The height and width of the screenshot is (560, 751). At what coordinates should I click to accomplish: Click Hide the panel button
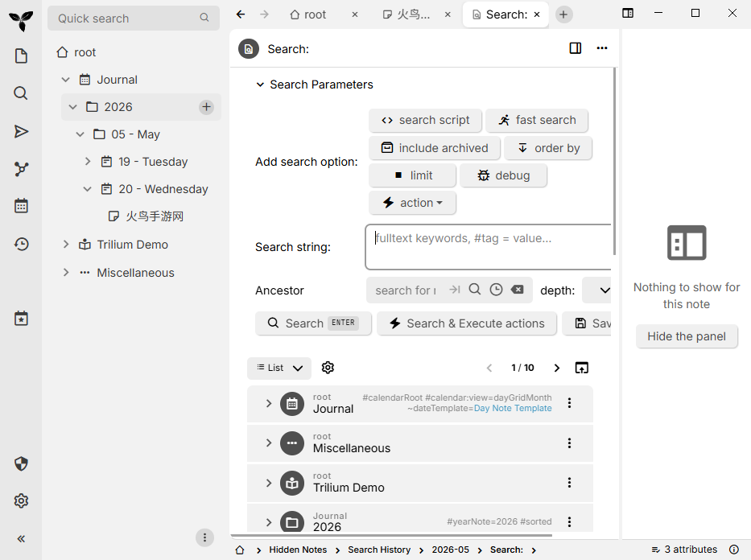point(687,336)
